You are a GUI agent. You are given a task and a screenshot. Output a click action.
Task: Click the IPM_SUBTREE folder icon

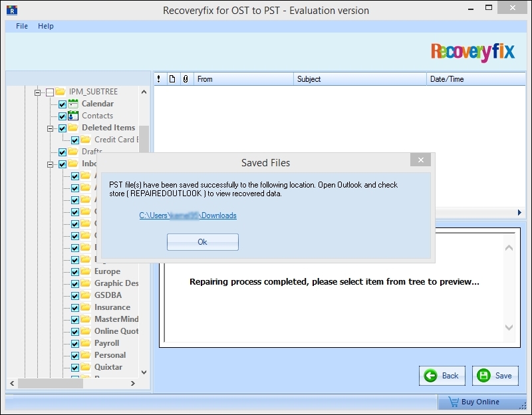(x=61, y=92)
